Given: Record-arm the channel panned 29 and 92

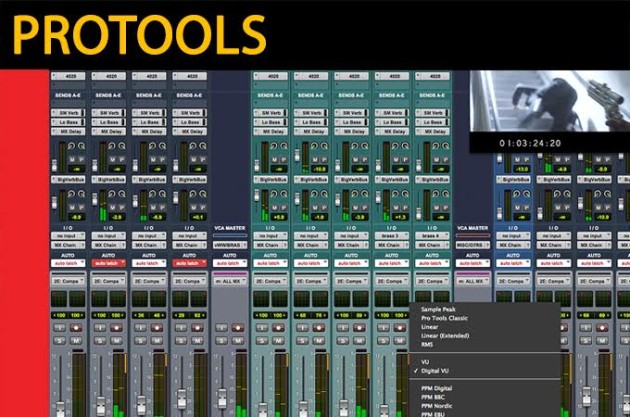Looking at the screenshot, I should click(198, 328).
